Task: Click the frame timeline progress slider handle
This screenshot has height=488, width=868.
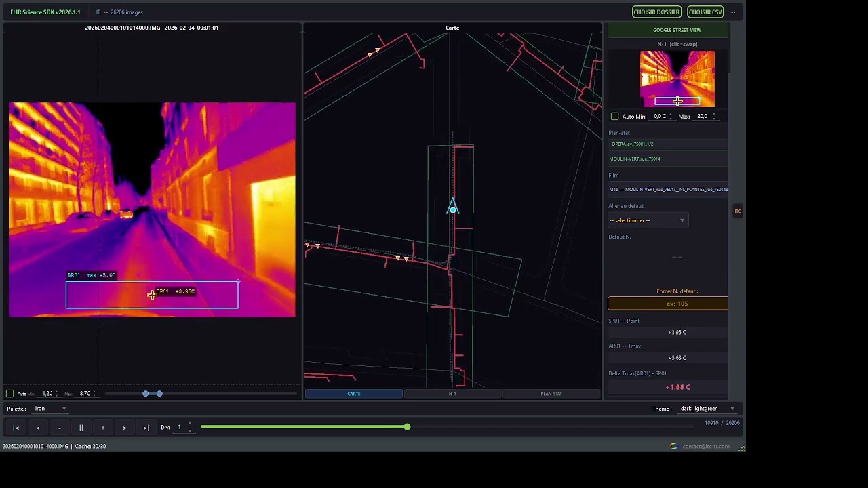Action: (407, 427)
